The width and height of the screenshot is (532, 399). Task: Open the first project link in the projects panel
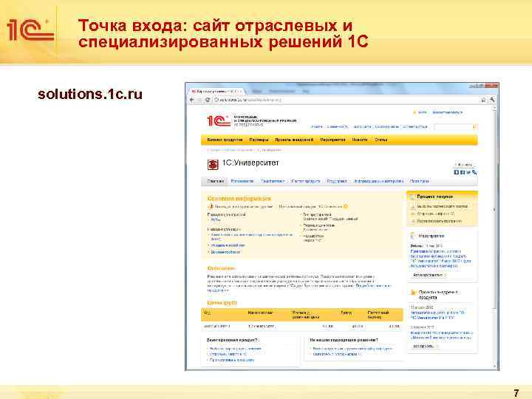point(437,315)
